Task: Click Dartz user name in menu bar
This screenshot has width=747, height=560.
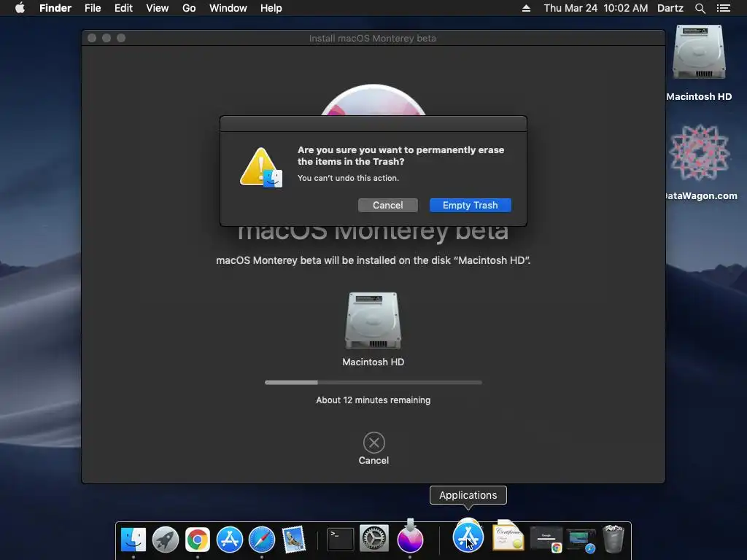Action: (x=670, y=8)
